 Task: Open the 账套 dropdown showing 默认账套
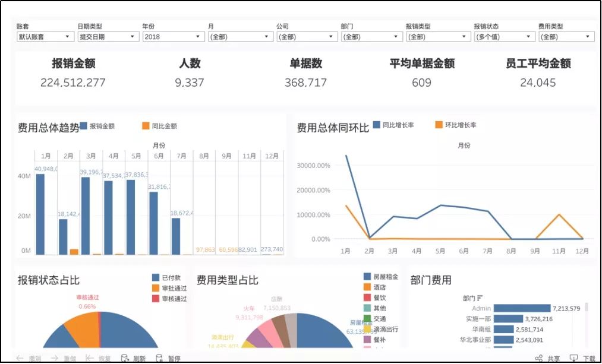[x=43, y=37]
